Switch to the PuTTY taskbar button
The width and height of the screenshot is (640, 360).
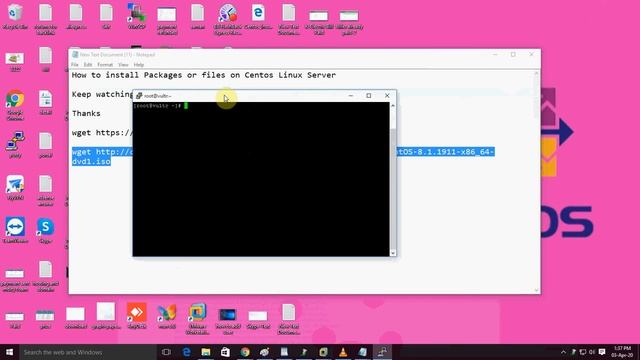tap(382, 352)
